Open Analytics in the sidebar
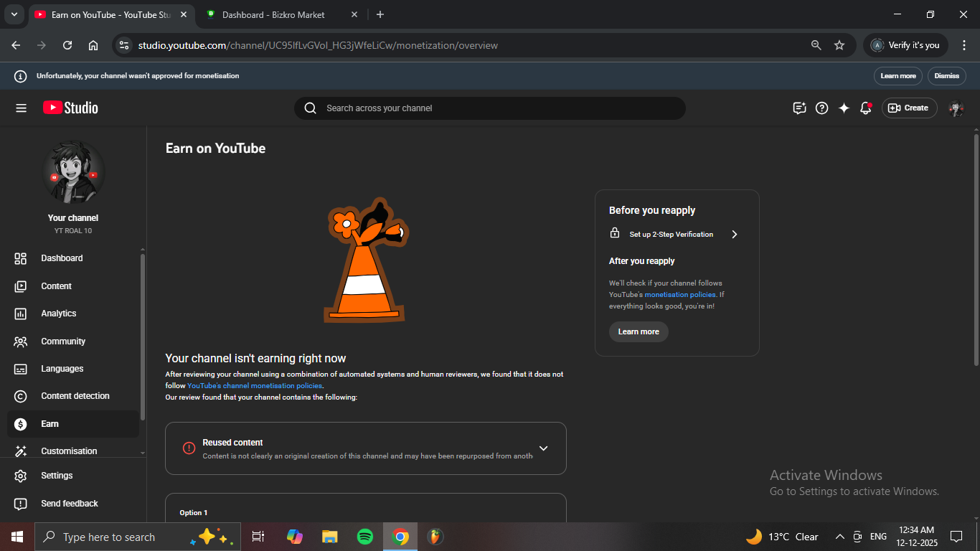The height and width of the screenshot is (551, 980). coord(58,314)
